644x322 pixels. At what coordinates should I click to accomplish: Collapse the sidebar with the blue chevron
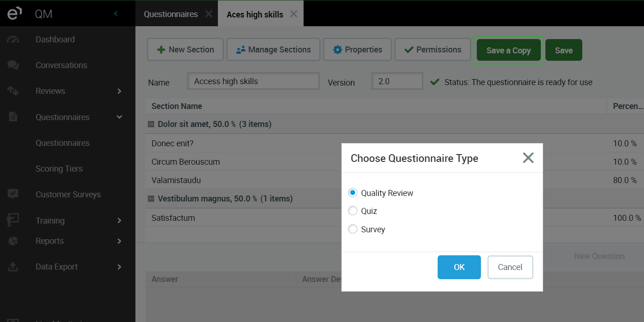tap(116, 14)
